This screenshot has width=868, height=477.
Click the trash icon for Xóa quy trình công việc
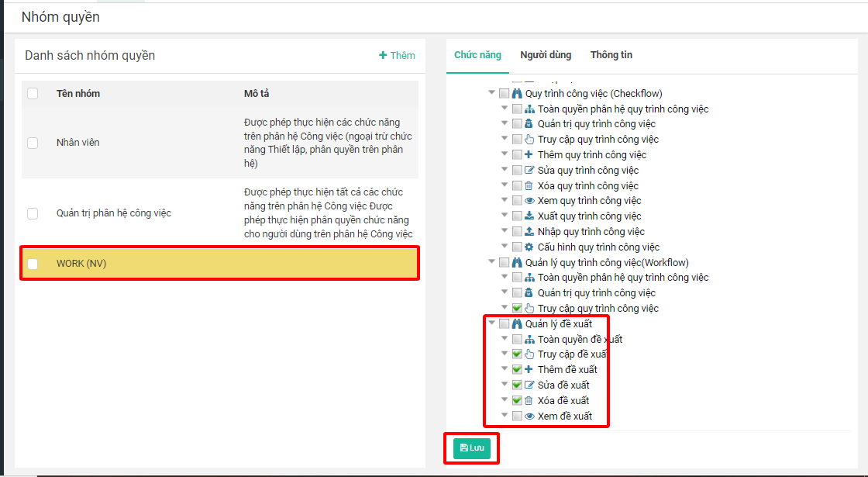coord(529,186)
